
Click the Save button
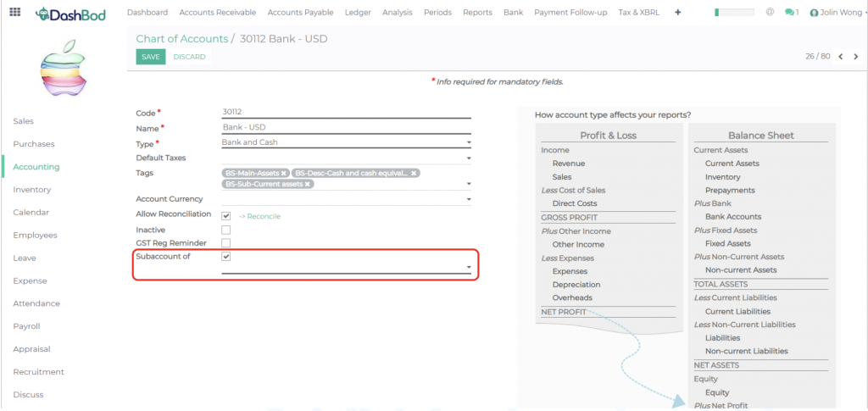[x=150, y=57]
